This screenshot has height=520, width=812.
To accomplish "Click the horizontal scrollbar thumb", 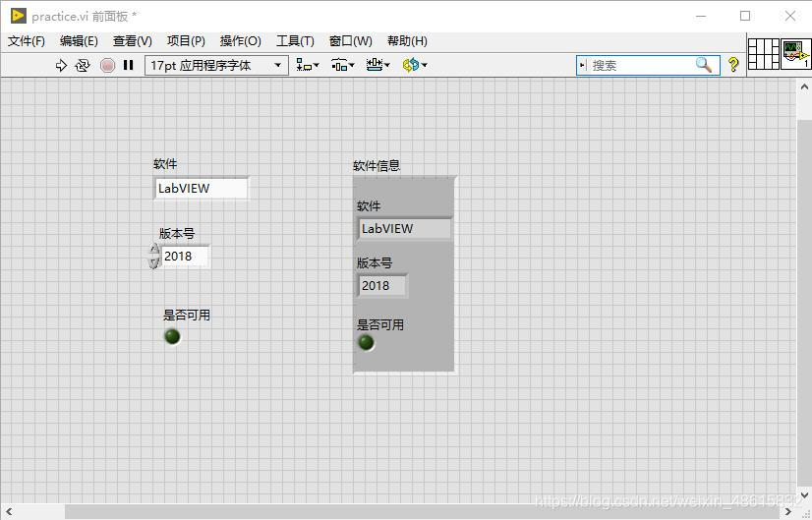I will point(422,512).
